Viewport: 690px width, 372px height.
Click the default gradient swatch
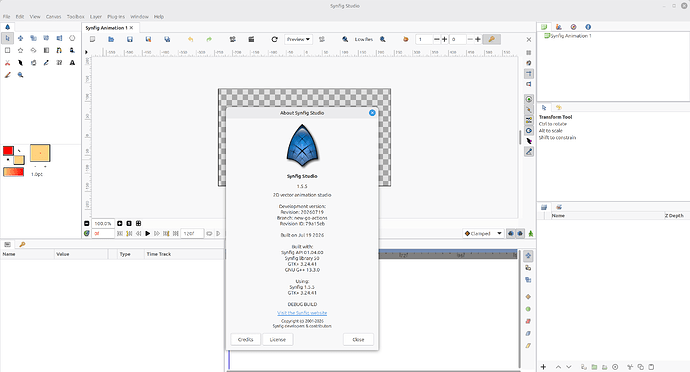[x=13, y=172]
